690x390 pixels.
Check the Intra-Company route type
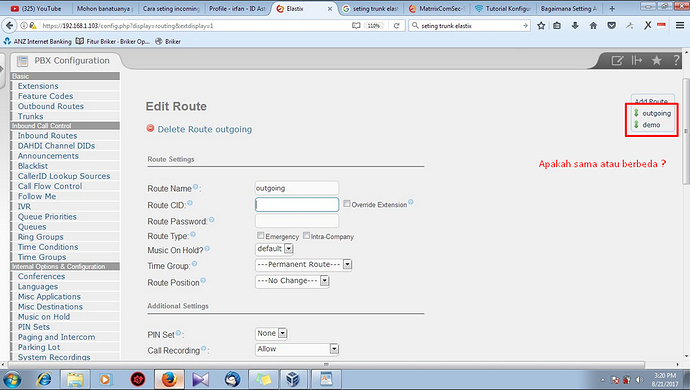pos(306,235)
